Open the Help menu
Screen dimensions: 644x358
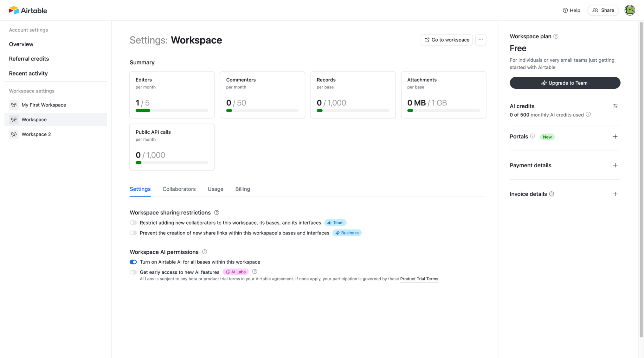[571, 10]
